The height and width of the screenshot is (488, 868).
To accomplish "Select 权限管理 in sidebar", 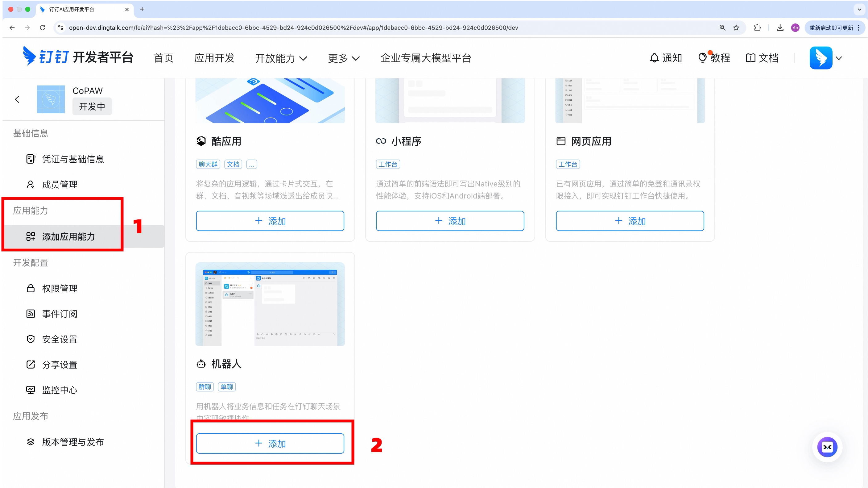I will pos(60,289).
